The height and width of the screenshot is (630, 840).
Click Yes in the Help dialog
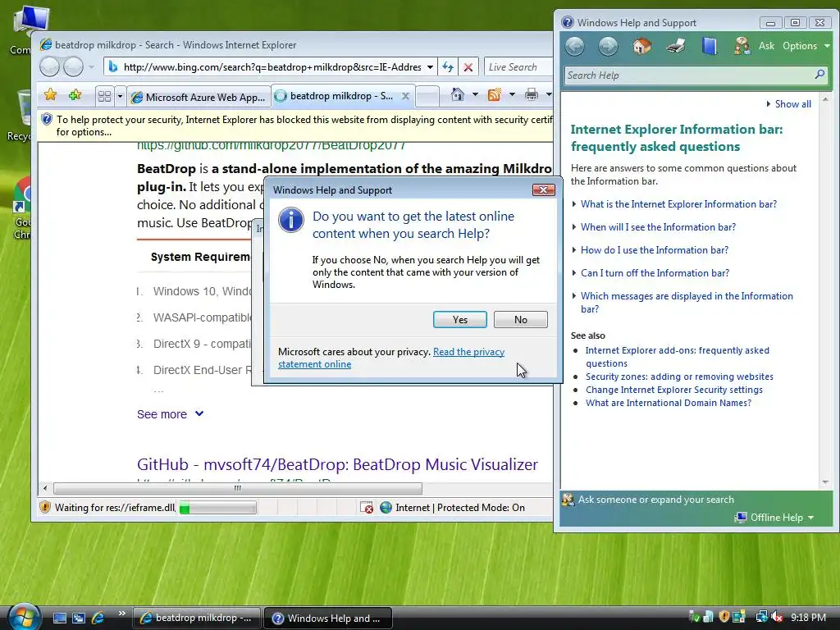pos(459,319)
